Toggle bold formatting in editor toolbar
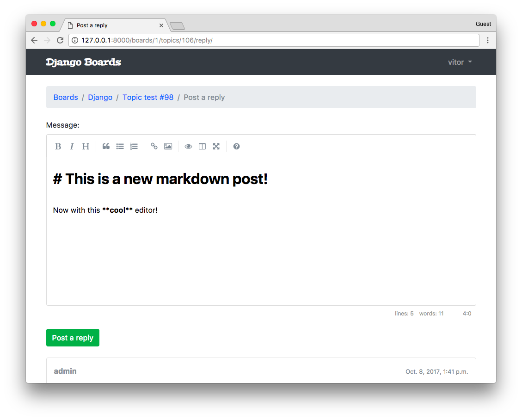This screenshot has width=522, height=420. click(x=58, y=146)
